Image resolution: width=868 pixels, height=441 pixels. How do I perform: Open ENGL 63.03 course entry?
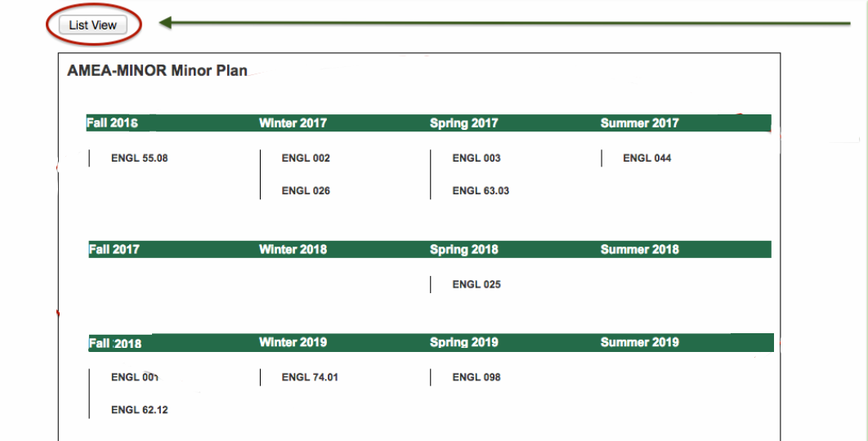pyautogui.click(x=481, y=191)
